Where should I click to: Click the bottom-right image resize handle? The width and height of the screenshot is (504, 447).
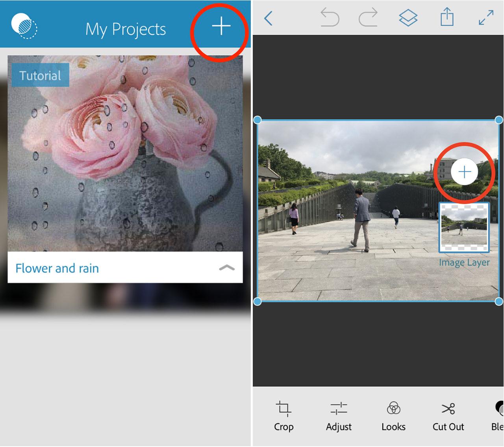498,302
